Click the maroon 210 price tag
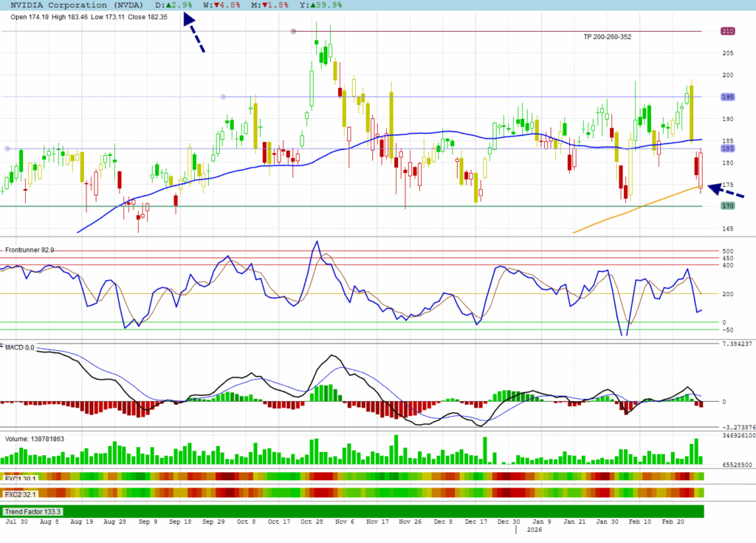 point(727,31)
